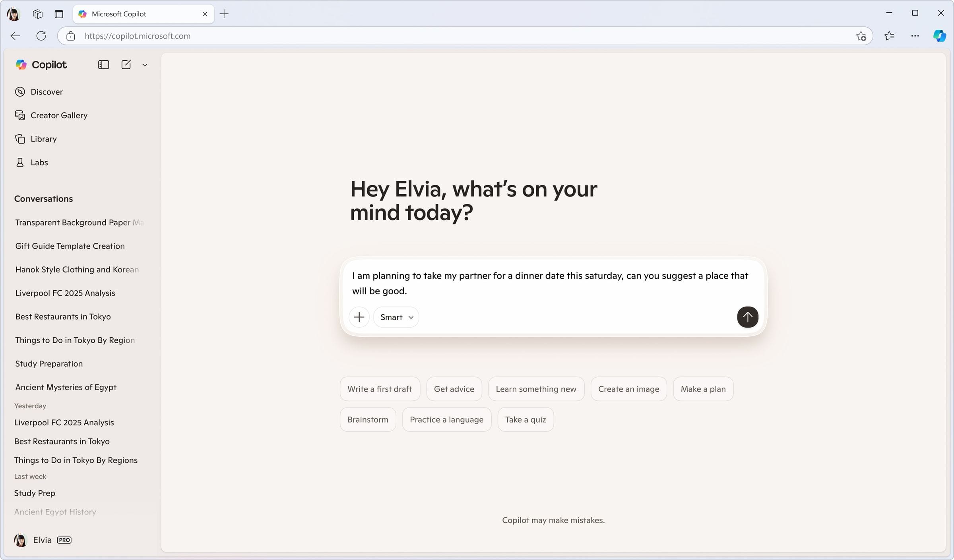The image size is (954, 560).
Task: Close the Microsoft Copilot tab
Action: click(205, 14)
